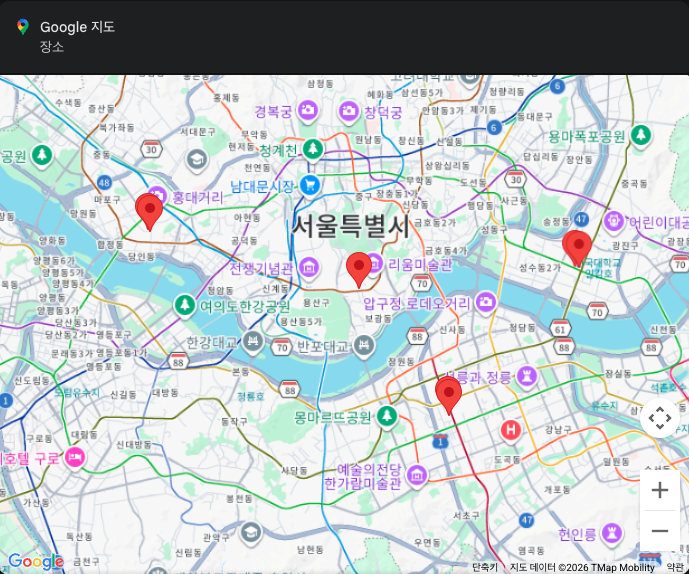Open the 홍대거리 attraction pin
Viewport: 689px width, 574px height.
coord(158,194)
